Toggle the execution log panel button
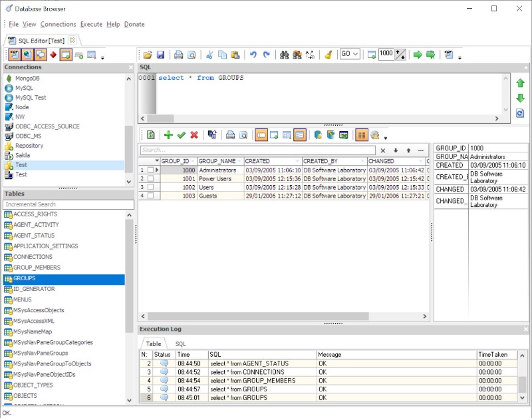 (x=41, y=55)
